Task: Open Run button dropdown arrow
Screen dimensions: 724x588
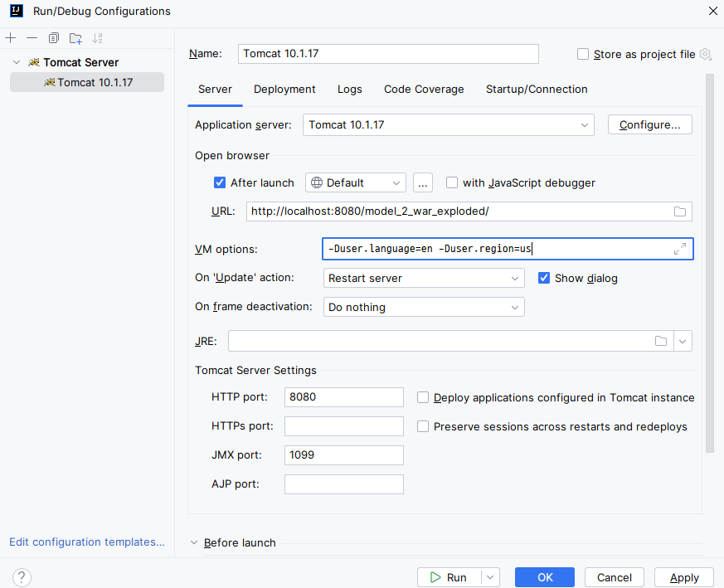Action: coord(490,577)
